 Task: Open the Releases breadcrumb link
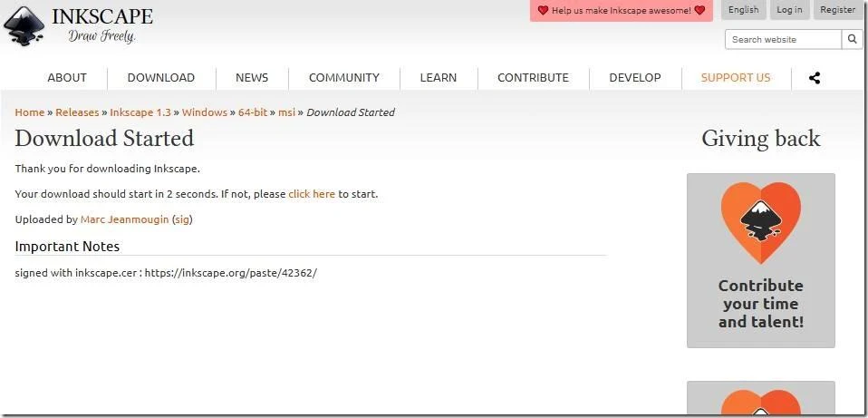[77, 112]
